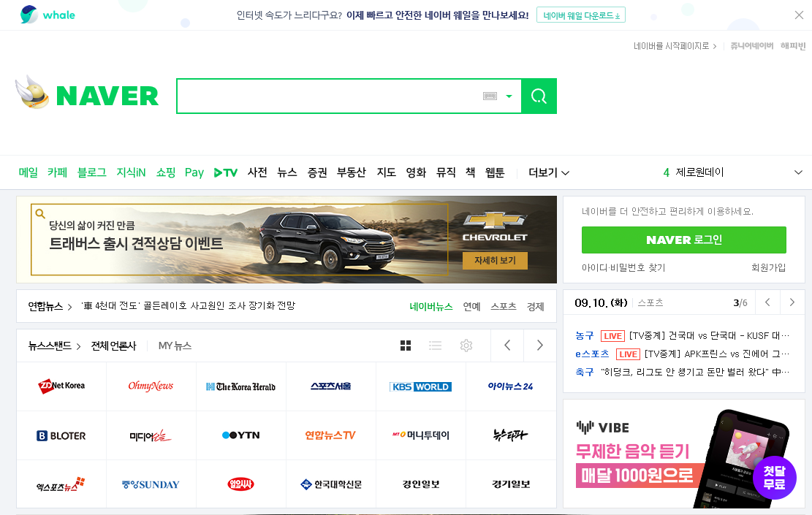Open 카페 menu item
This screenshot has width=812, height=515.
(58, 172)
